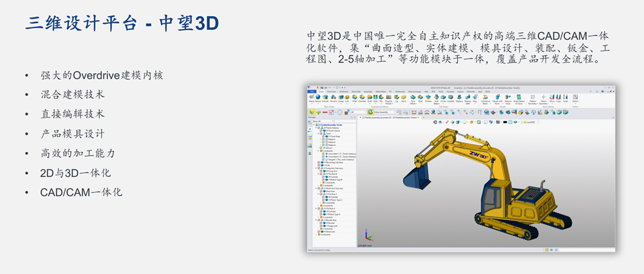Click the Face Offset tool
Viewport: 644px width, 274px height.
coord(413,98)
